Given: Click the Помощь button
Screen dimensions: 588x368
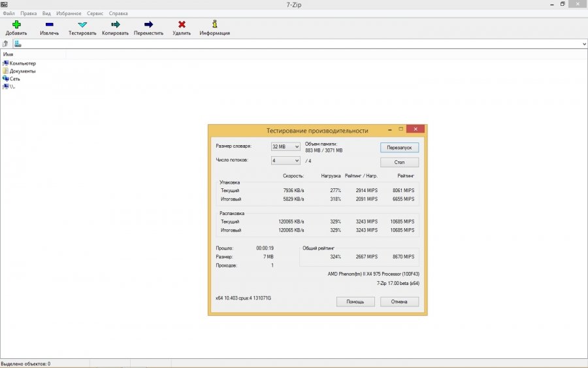Looking at the screenshot, I should [x=355, y=301].
